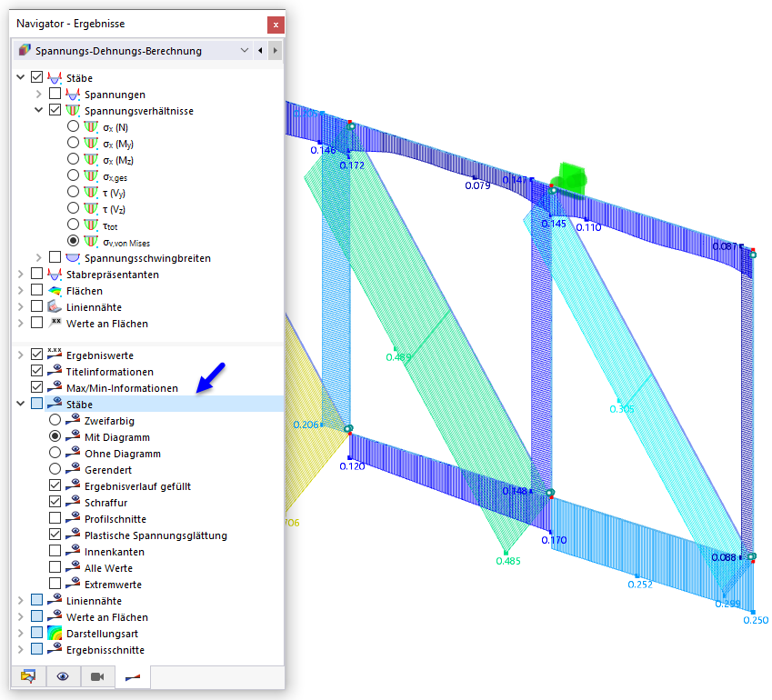The image size is (772, 700).
Task: Click the τtot stress ratio icon
Action: pos(91,225)
